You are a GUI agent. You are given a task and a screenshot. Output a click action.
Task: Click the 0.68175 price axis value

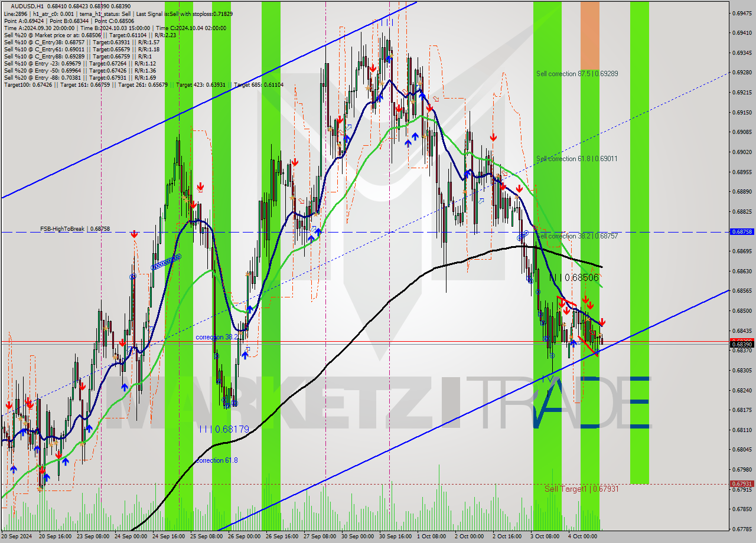coord(741,410)
